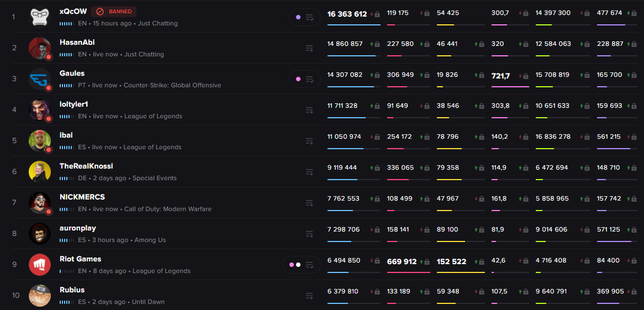
Task: Click the add-to-list icon in NICKMERCS' row
Action: point(310,203)
